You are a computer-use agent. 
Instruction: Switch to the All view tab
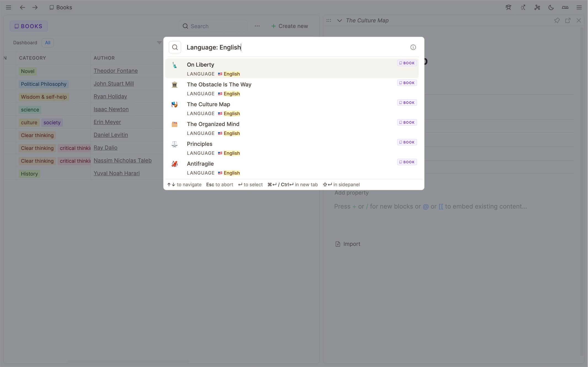[x=48, y=43]
